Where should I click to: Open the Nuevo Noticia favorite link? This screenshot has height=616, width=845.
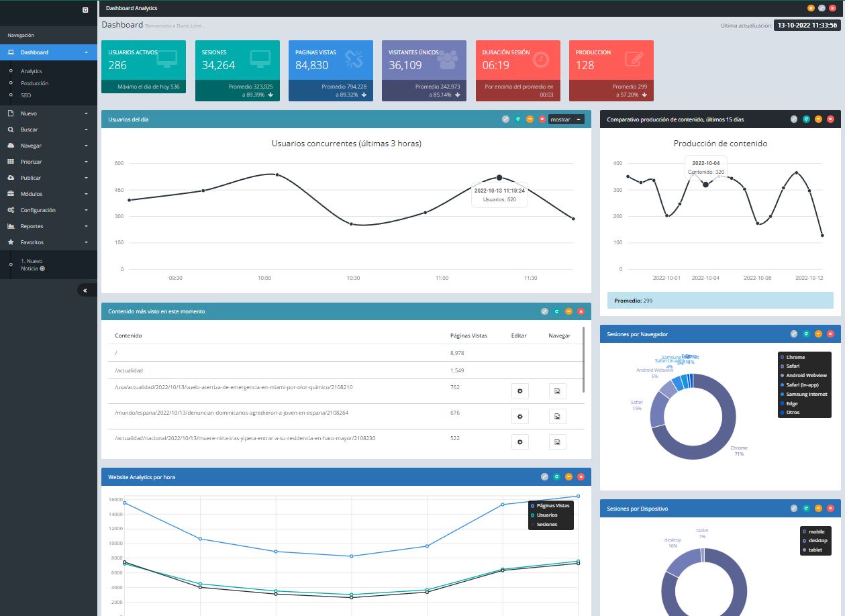pos(32,264)
